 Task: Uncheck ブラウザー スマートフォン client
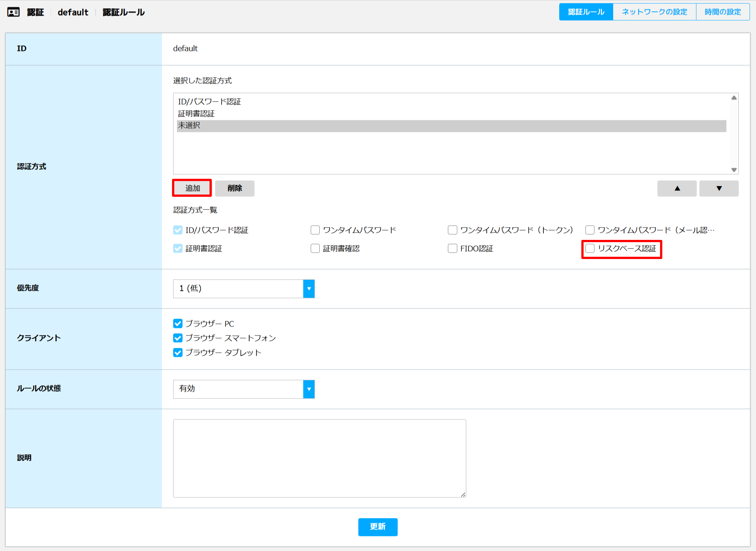[178, 338]
